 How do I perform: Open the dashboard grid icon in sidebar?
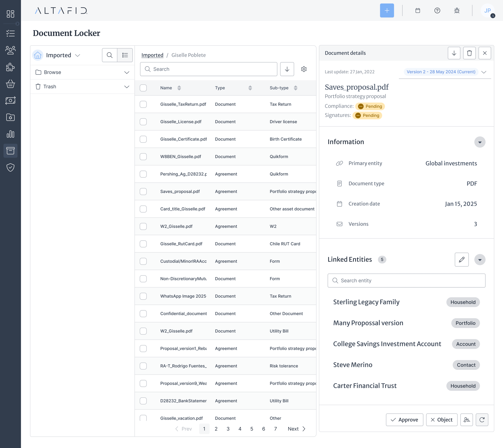click(x=10, y=14)
